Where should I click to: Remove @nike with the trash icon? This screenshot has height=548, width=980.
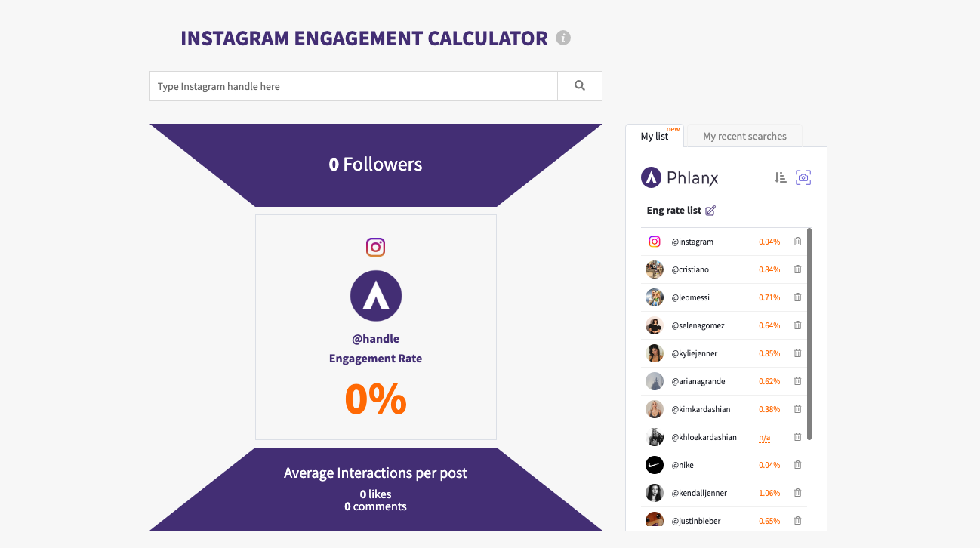[x=797, y=465]
